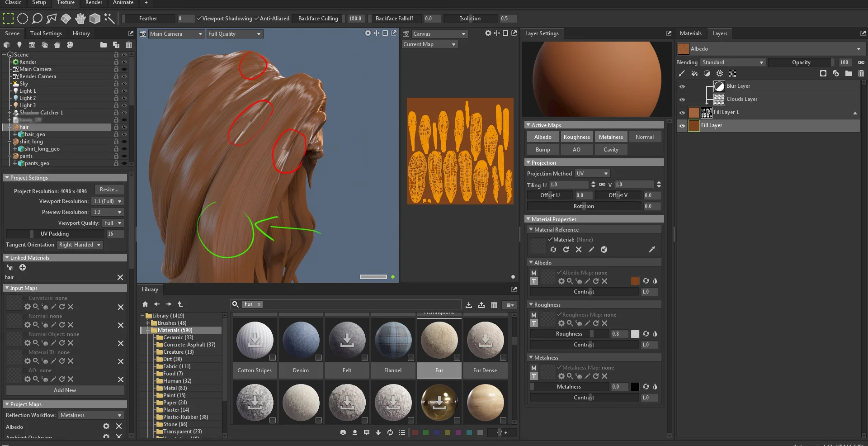The width and height of the screenshot is (868, 446).
Task: Adjust the Roughness value slider
Action: tap(569, 334)
